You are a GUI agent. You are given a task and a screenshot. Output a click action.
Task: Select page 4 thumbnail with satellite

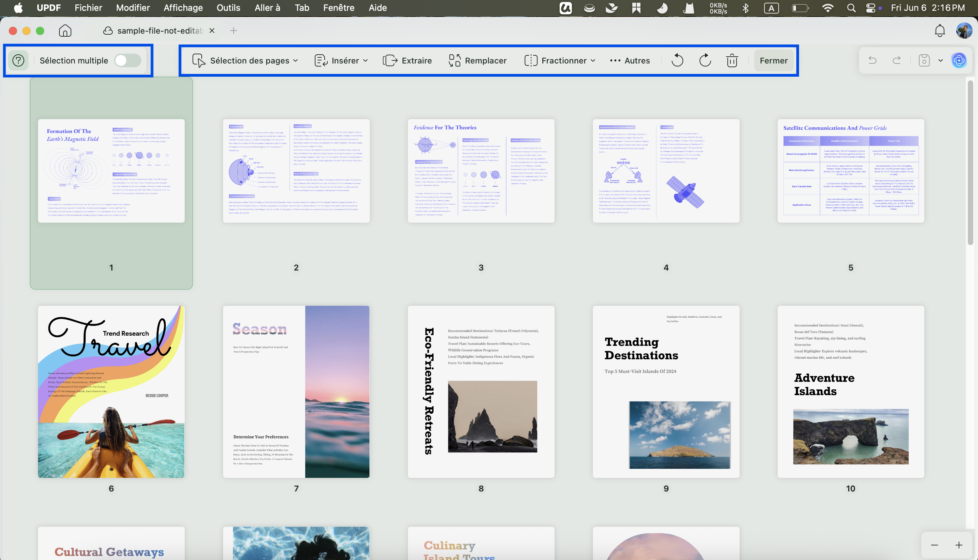[x=666, y=171]
